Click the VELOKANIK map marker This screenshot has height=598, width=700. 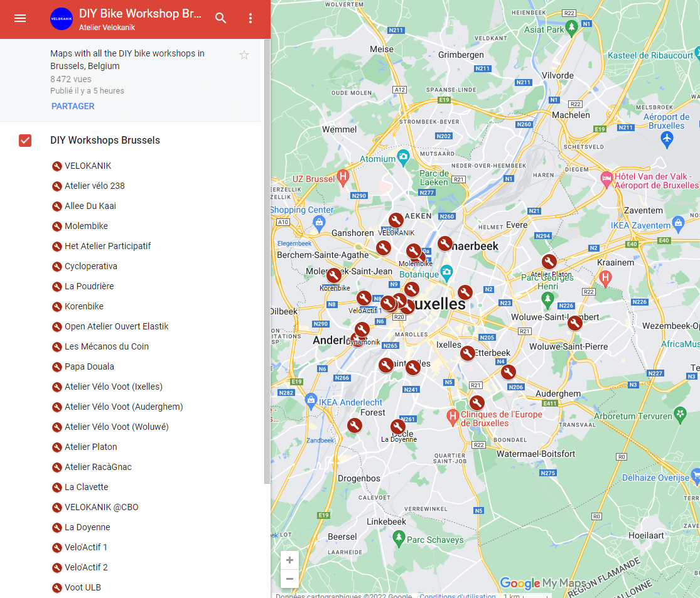tap(396, 220)
